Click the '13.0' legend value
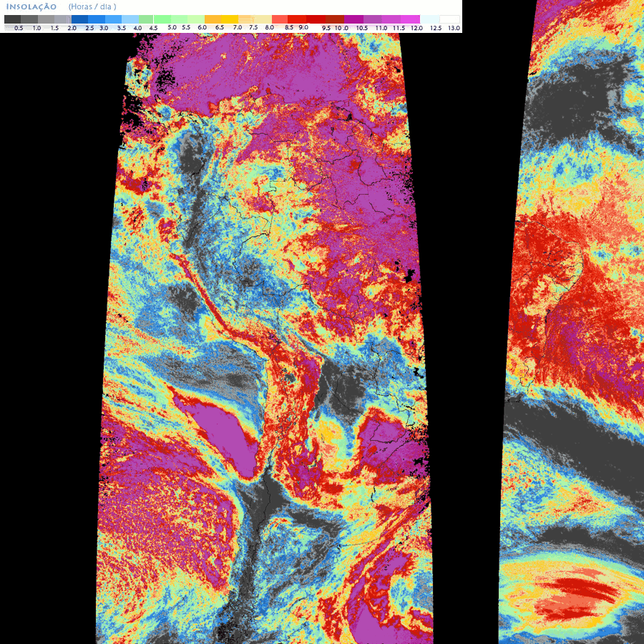The height and width of the screenshot is (644, 644). point(454,28)
